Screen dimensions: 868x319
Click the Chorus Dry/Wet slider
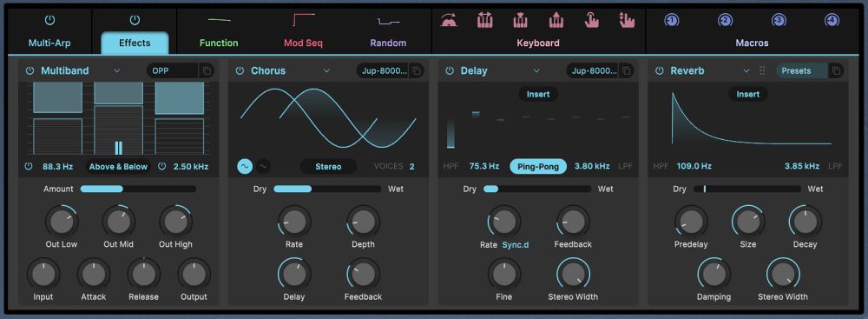(x=327, y=189)
